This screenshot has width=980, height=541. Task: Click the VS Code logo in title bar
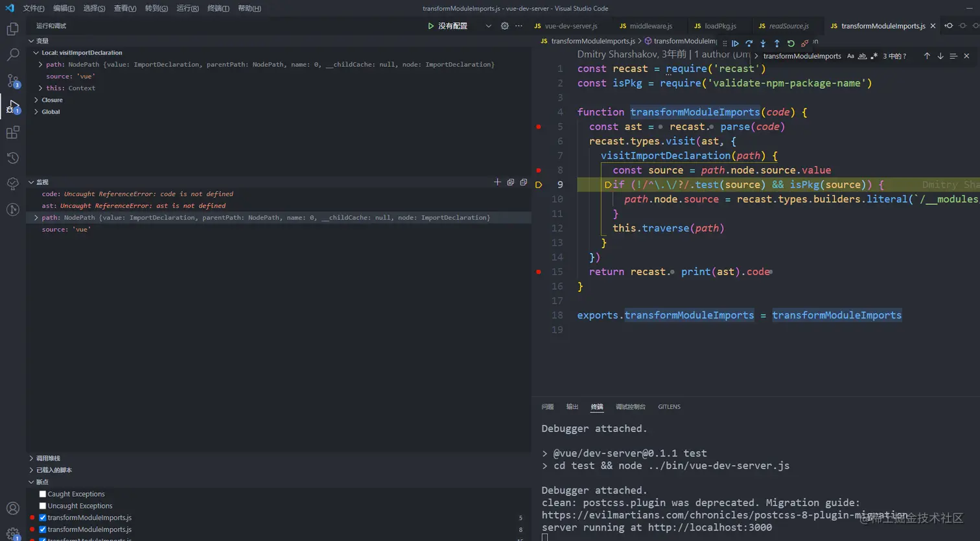[x=9, y=8]
